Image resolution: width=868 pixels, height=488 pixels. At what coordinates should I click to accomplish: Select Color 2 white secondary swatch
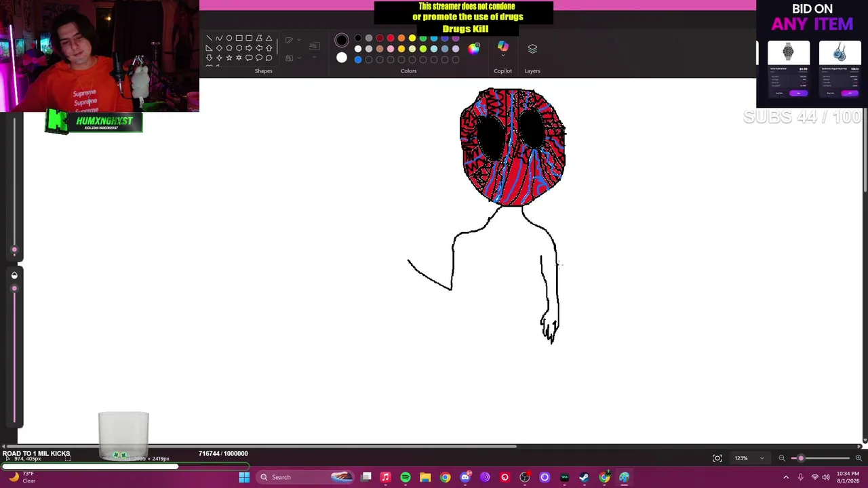342,58
